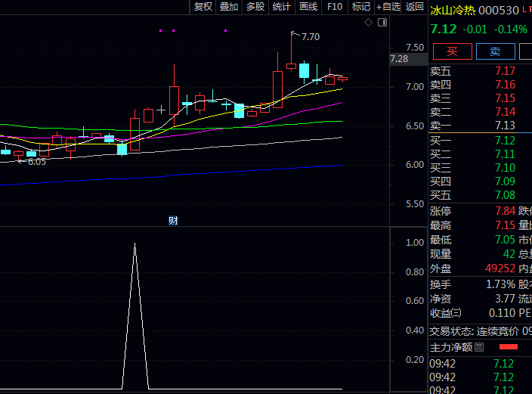Click 卖五 price 7.17

(x=505, y=71)
